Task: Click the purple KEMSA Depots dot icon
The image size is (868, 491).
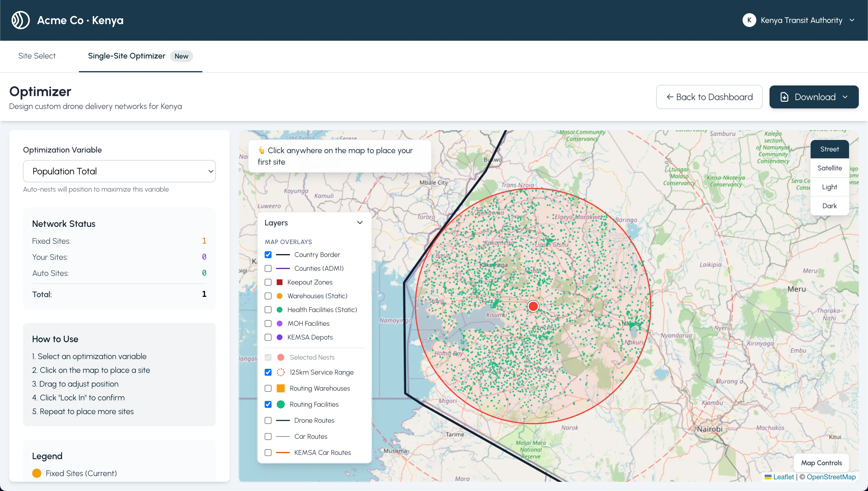Action: [x=280, y=337]
